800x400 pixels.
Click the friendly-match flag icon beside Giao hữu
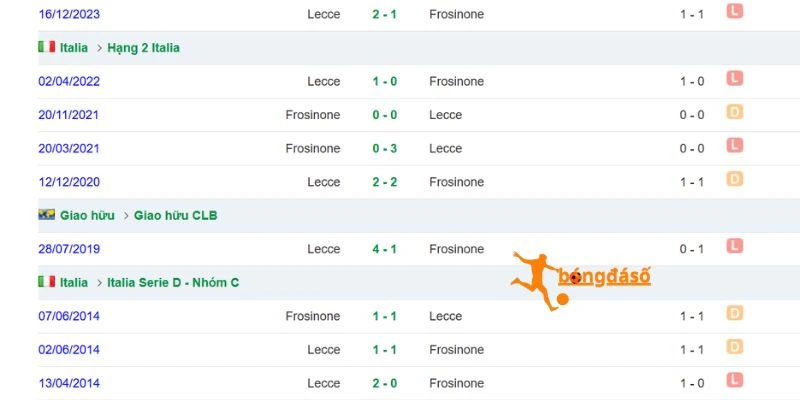(46, 215)
